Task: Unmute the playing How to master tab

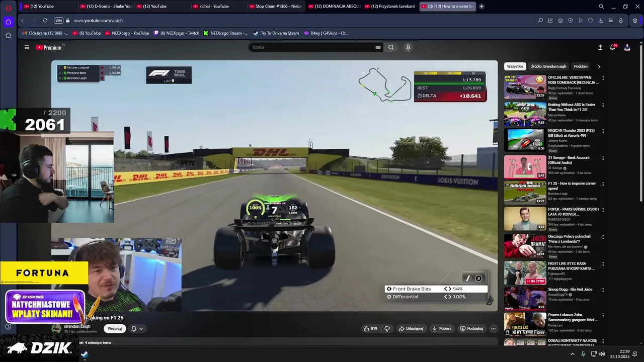Action: pos(430,7)
